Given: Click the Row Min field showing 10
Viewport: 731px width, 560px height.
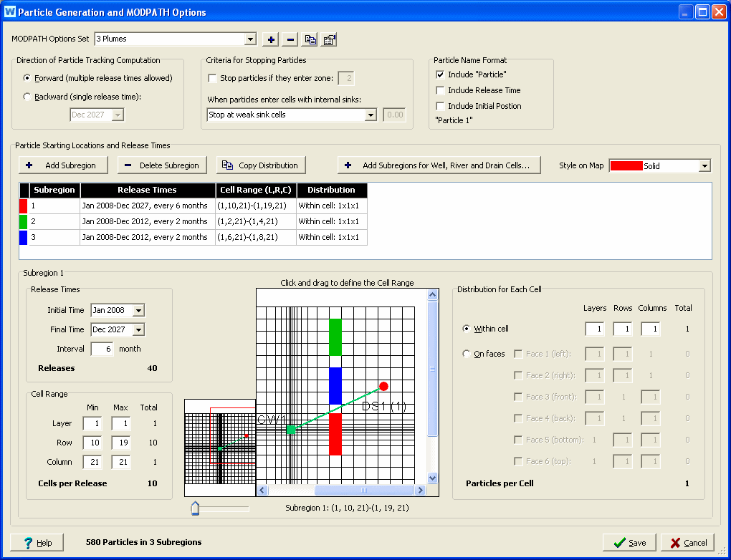Looking at the screenshot, I should click(92, 443).
